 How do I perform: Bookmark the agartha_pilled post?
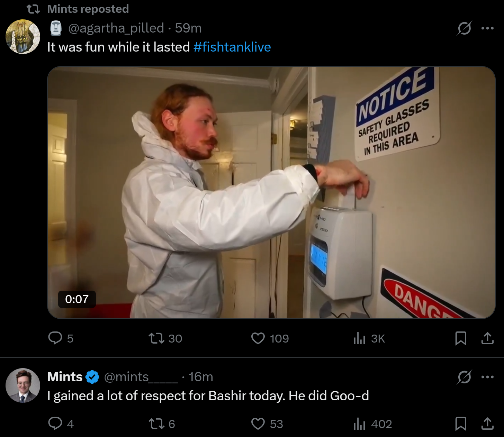click(x=461, y=338)
